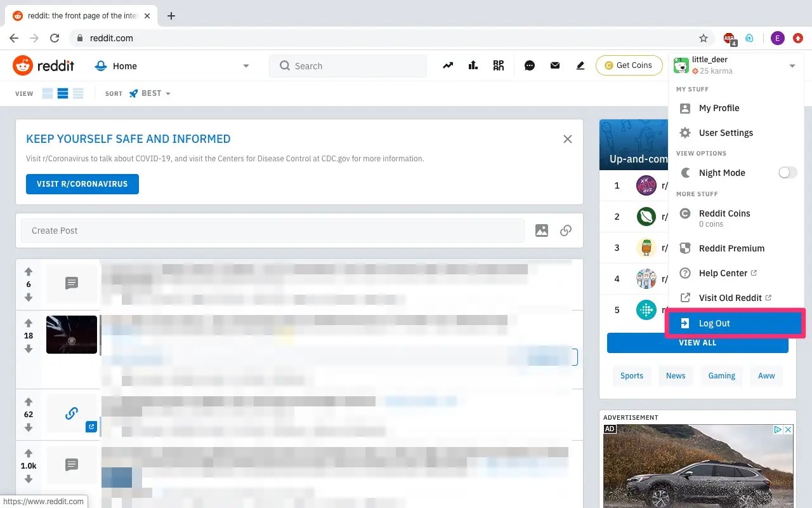Open the Messages envelope icon
812x508 pixels.
[x=555, y=65]
